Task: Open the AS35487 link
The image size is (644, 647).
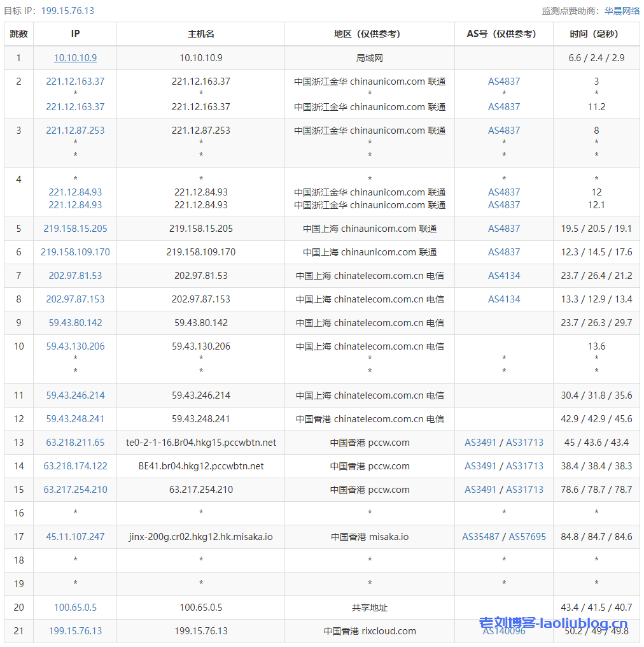Action: click(x=480, y=537)
